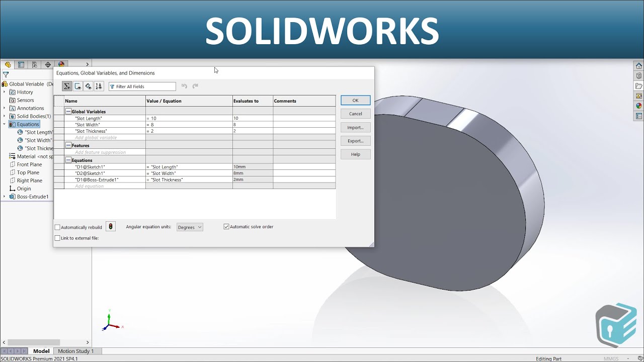
Task: Expand the History tree node
Action: tap(5, 92)
